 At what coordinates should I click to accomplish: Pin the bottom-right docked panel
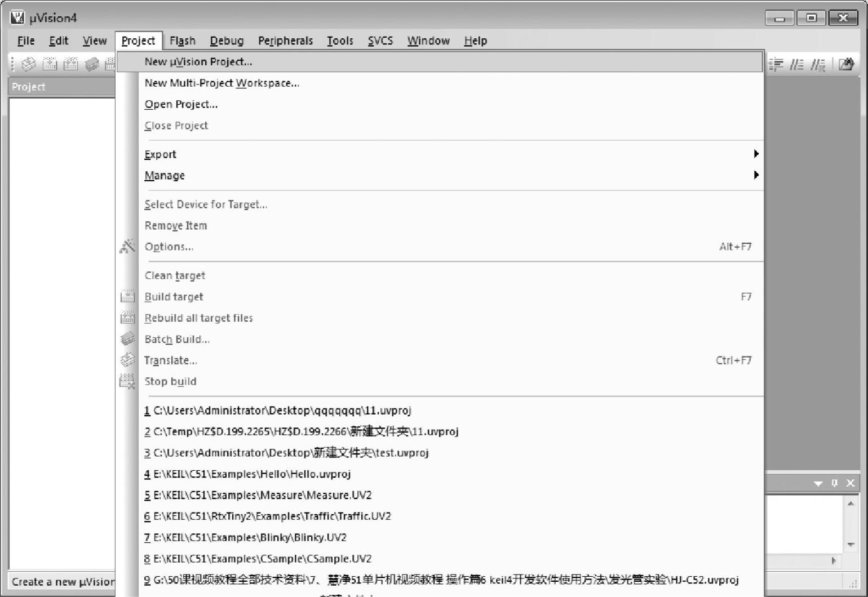click(834, 483)
